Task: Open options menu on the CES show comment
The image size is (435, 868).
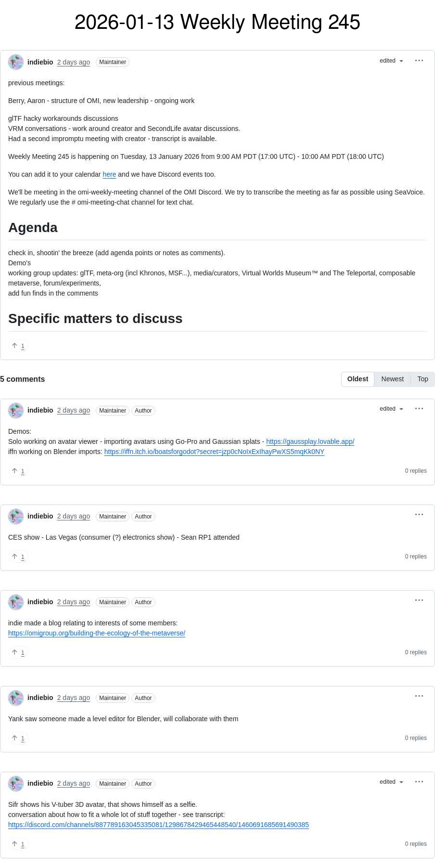Action: point(419,515)
